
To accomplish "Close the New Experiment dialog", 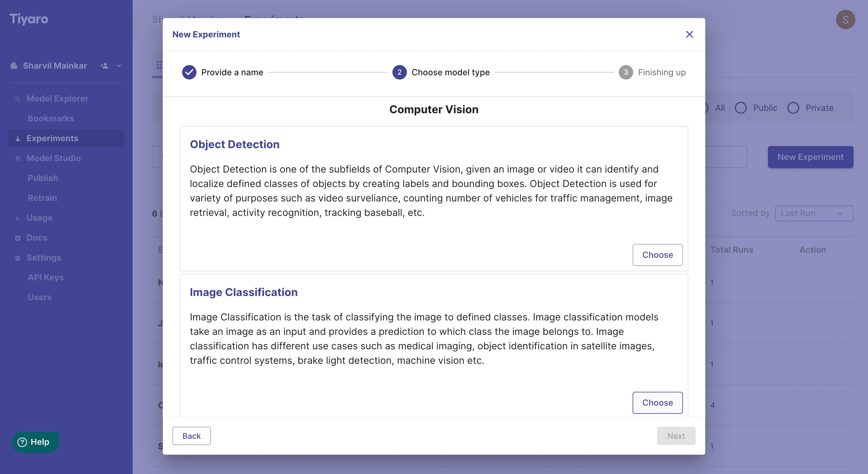I will pos(689,34).
